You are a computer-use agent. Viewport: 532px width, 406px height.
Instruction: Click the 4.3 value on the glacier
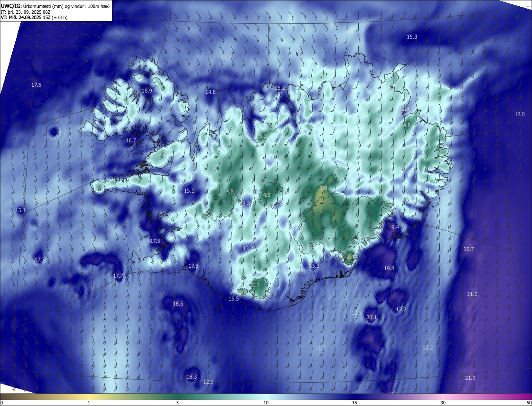(x=267, y=195)
